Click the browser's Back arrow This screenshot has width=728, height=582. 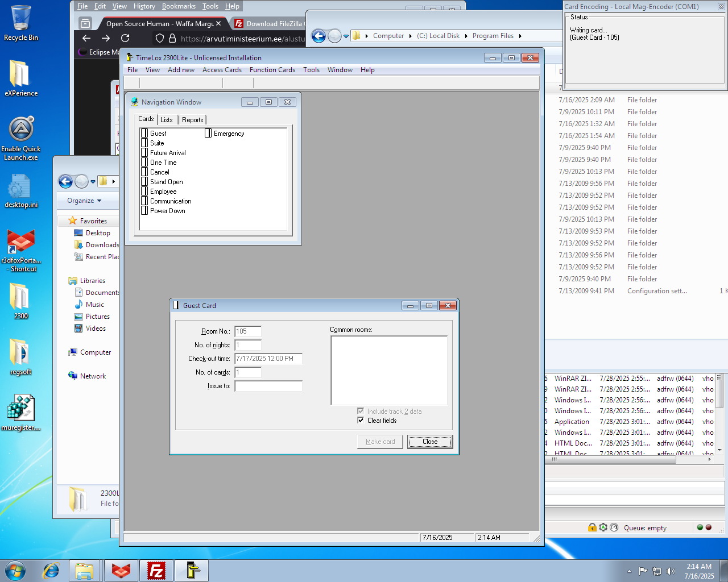point(86,38)
